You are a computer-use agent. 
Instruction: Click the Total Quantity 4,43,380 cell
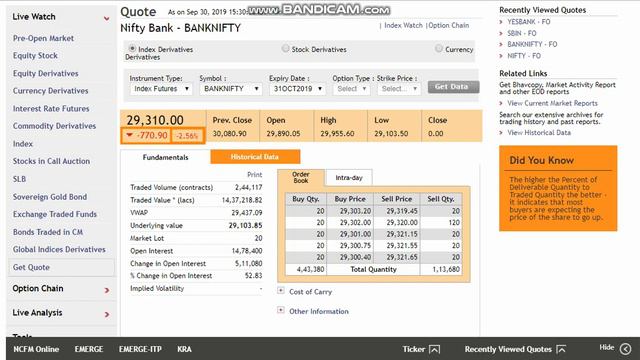306,269
